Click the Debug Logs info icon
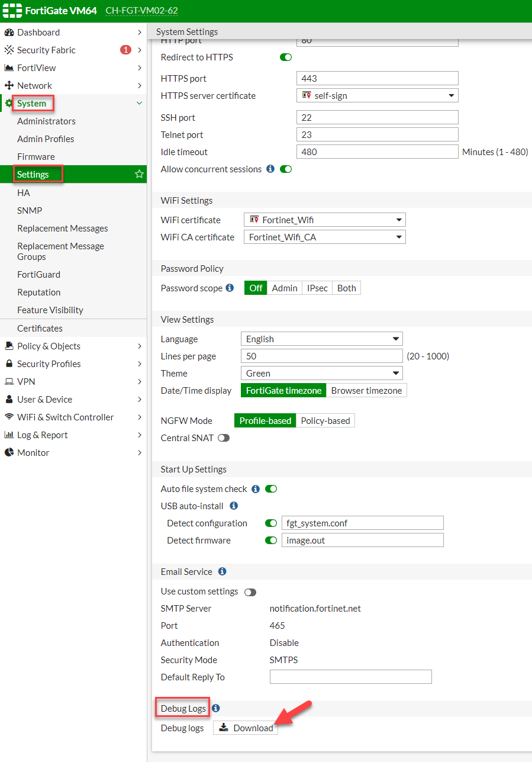This screenshot has width=532, height=762. pyautogui.click(x=215, y=708)
